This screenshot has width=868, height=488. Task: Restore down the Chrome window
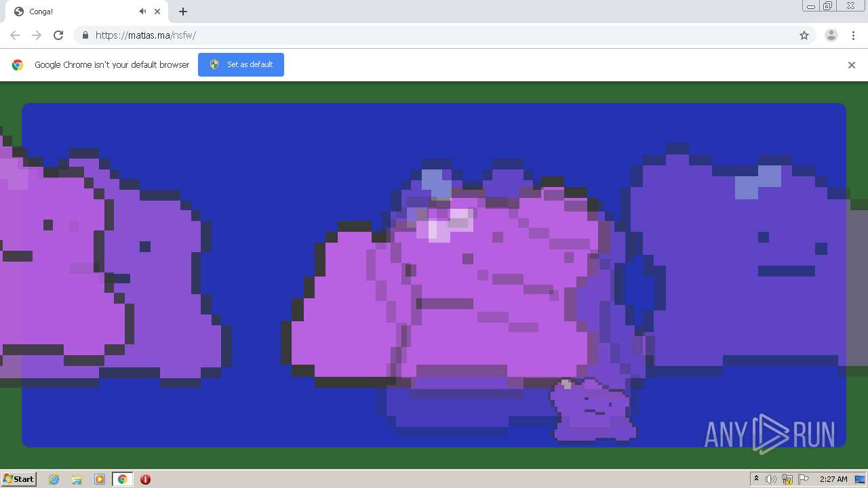(x=828, y=6)
